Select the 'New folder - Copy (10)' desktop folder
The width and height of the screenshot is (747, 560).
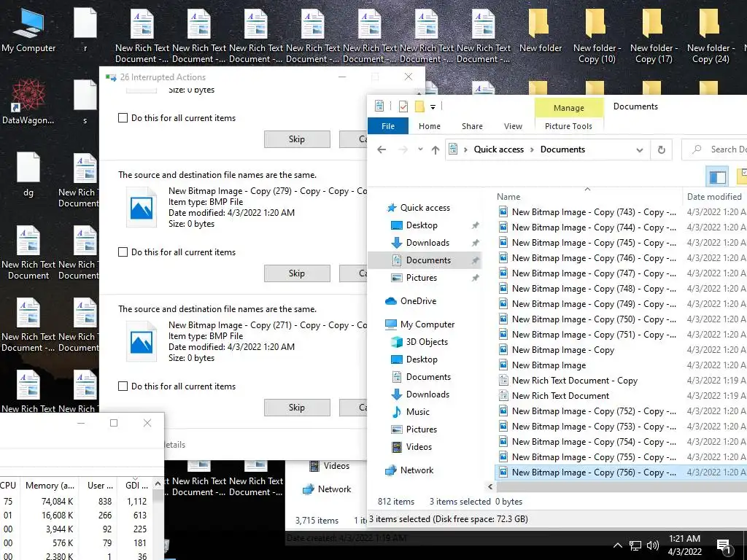click(x=597, y=36)
